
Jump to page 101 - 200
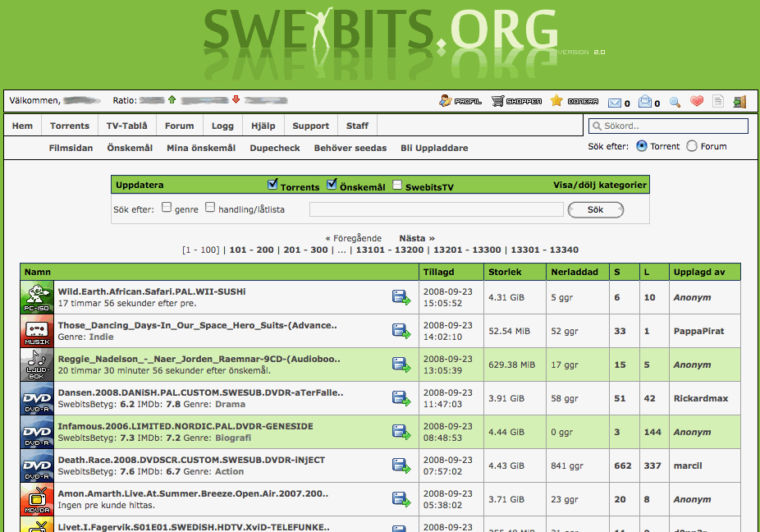[251, 250]
